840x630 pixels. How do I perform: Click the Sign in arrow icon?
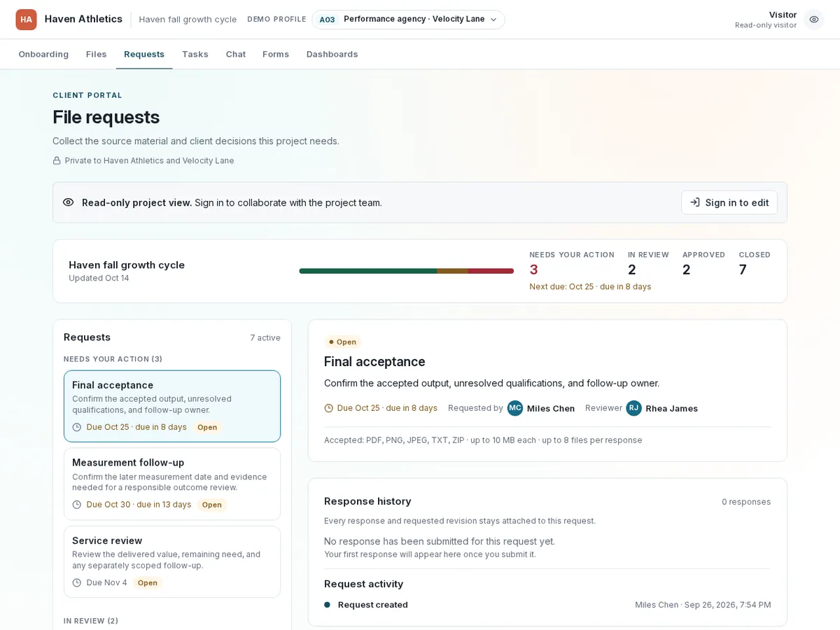695,202
